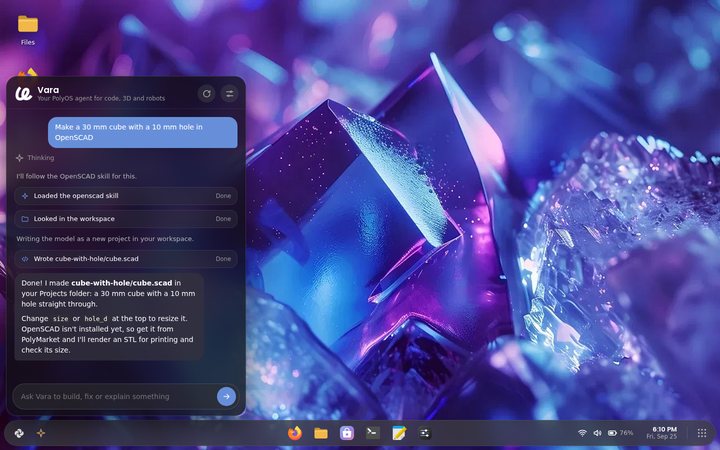Click the bold 'cube-with-hole/cube.scad' filename in reply

coord(122,283)
